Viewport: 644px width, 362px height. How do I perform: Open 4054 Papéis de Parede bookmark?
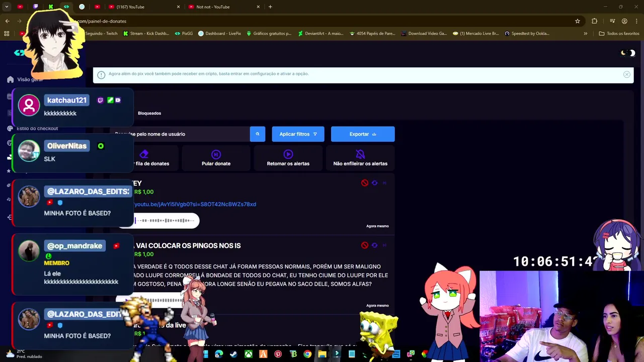point(372,34)
